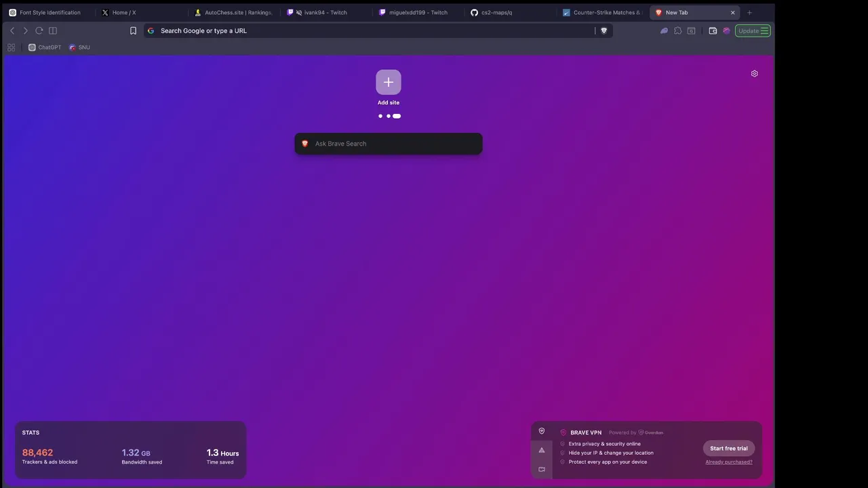Open new tab page settings gear
This screenshot has width=868, height=488.
754,74
